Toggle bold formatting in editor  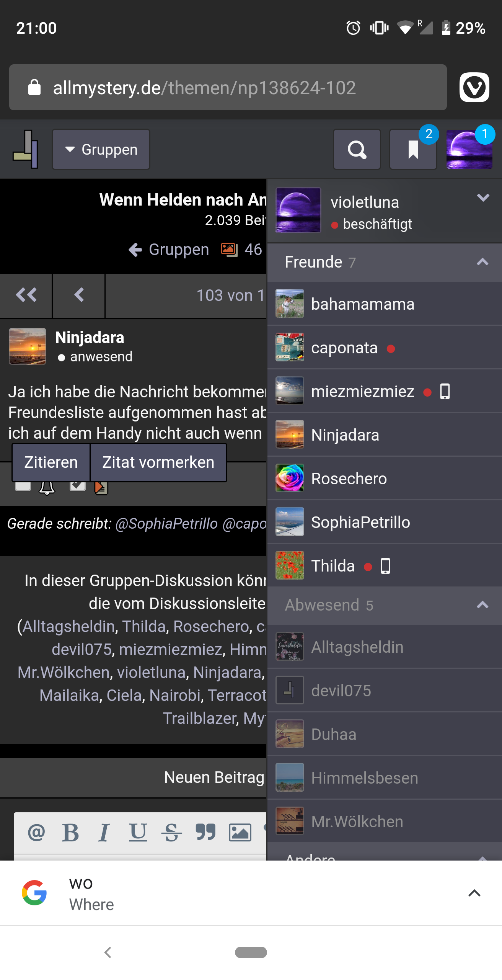(70, 832)
